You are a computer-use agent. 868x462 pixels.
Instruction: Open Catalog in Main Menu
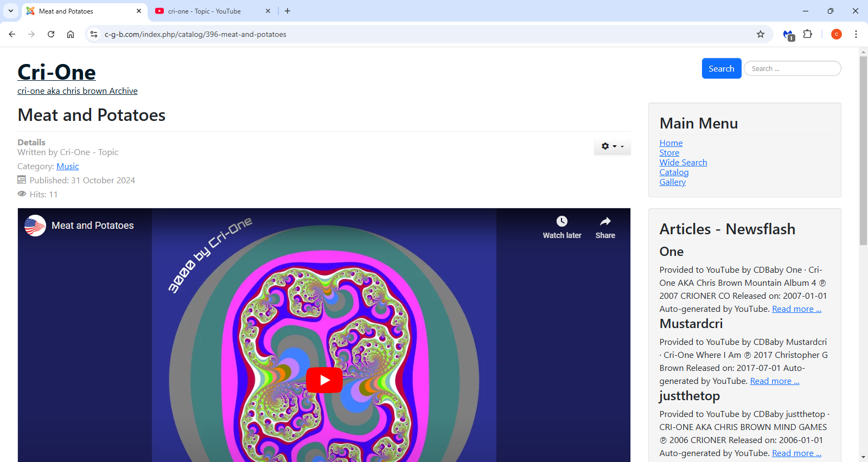point(674,172)
